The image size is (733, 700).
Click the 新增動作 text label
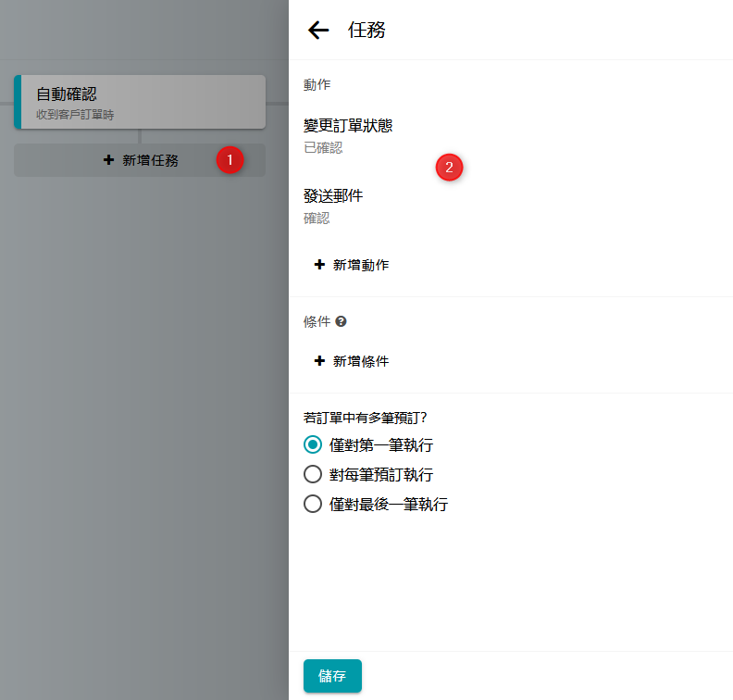tap(361, 265)
